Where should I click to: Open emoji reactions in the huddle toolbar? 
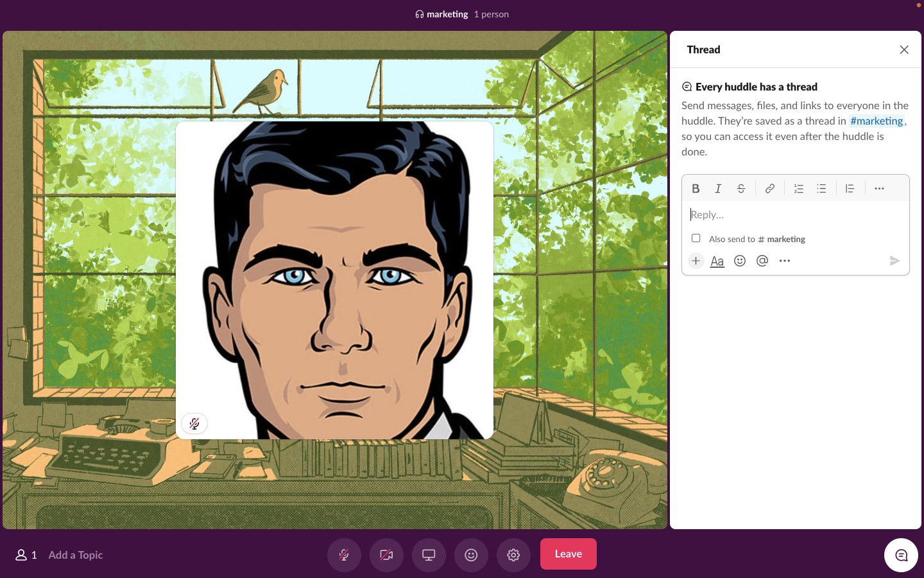coord(471,554)
